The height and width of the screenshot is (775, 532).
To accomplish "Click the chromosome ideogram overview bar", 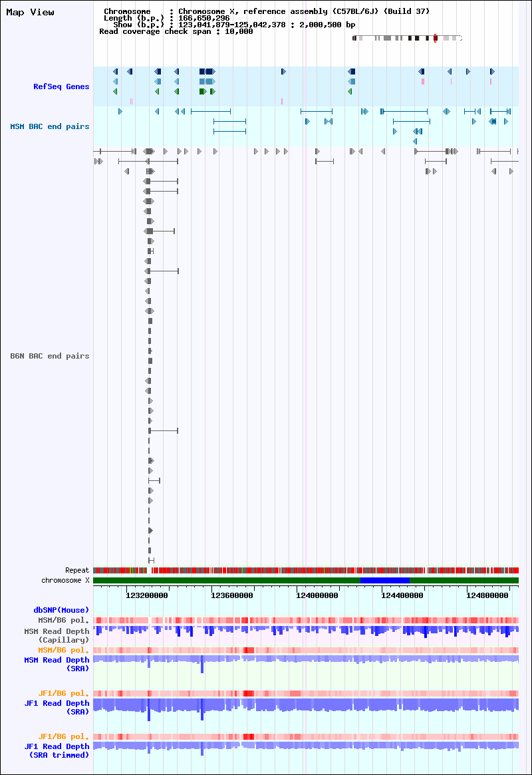I will tap(407, 38).
